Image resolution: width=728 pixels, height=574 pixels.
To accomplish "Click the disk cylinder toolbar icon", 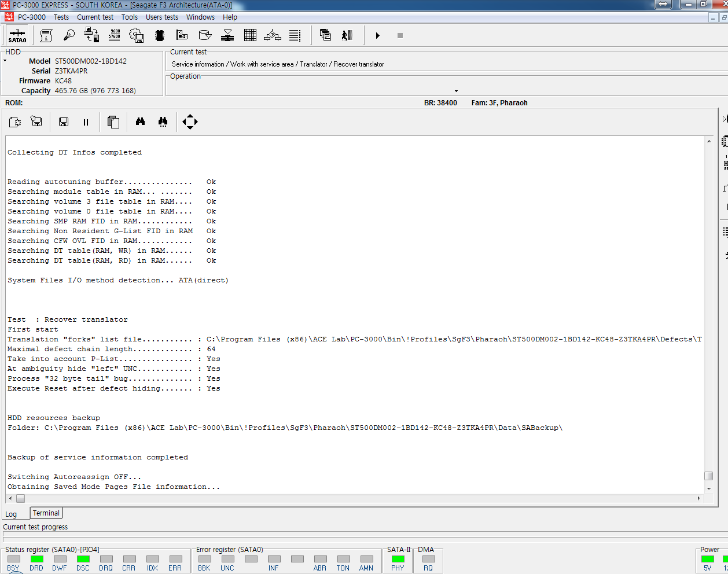I will (x=205, y=35).
